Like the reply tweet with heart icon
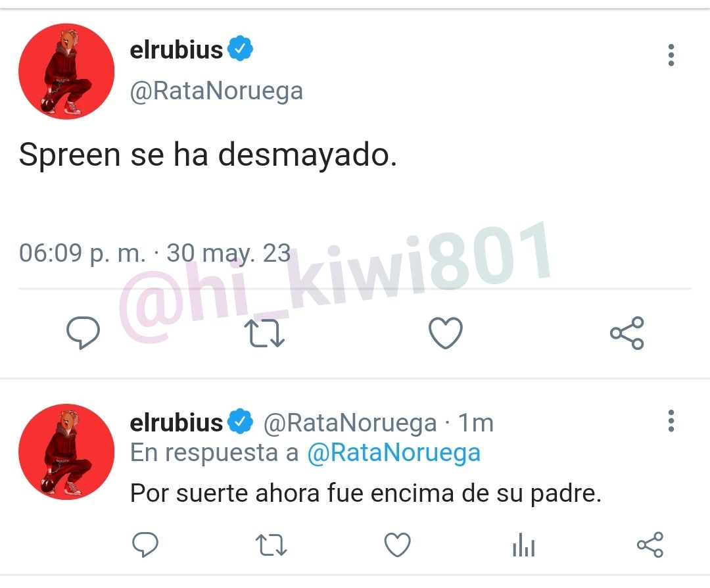The height and width of the screenshot is (588, 710). pos(398,545)
